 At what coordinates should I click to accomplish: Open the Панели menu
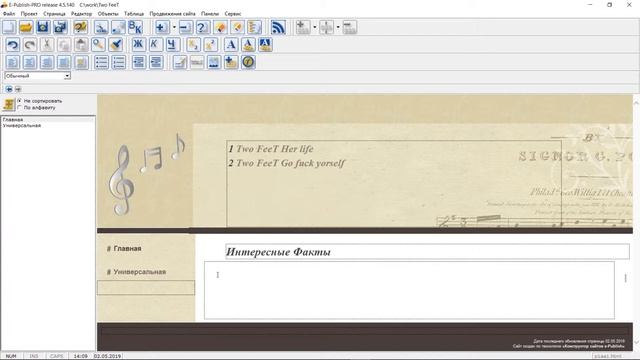[210, 13]
